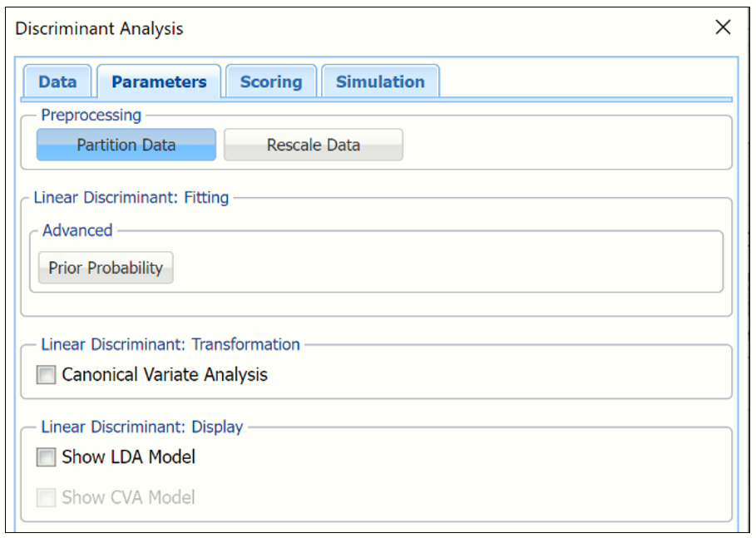Switch to the Parameters tab
The width and height of the screenshot is (756, 538).
click(158, 81)
